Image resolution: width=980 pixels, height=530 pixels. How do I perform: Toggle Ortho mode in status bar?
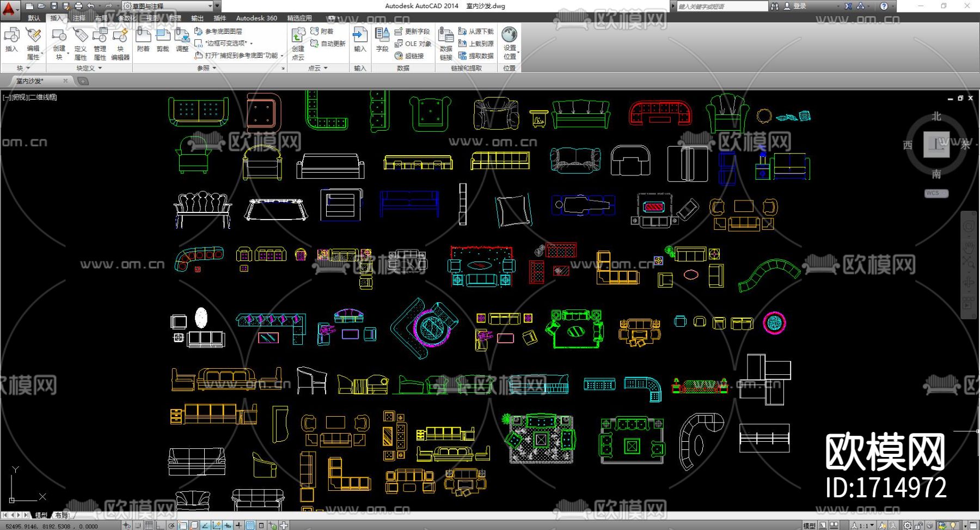[x=160, y=526]
